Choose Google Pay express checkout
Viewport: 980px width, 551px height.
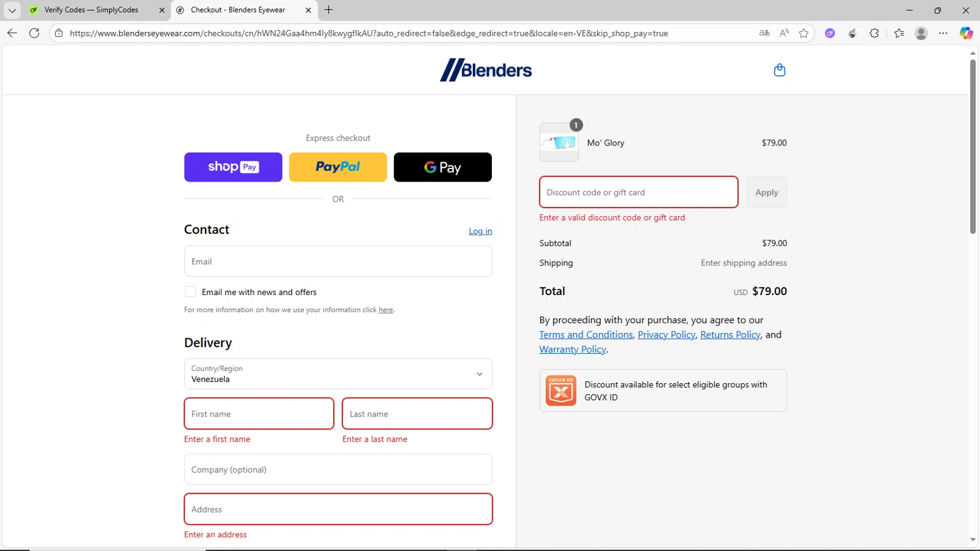(443, 167)
